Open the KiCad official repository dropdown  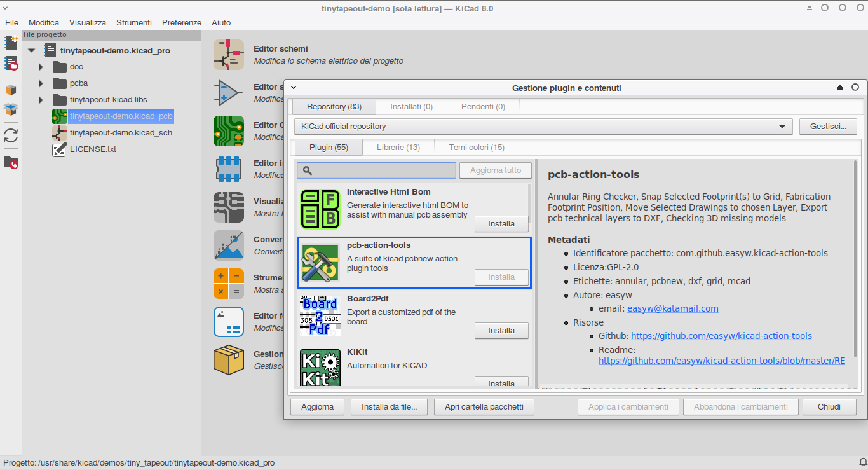tap(543, 127)
